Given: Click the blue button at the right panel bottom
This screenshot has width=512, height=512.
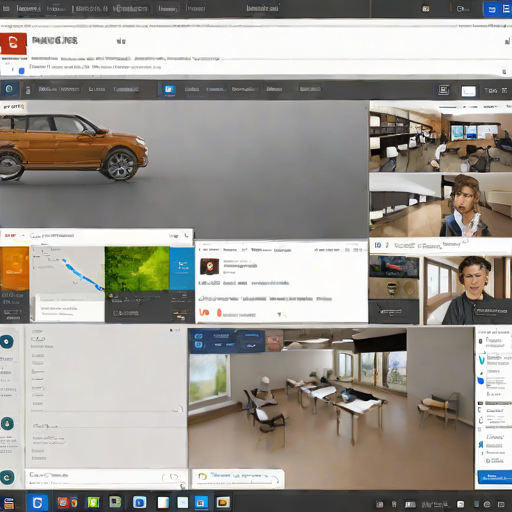Looking at the screenshot, I should click(x=495, y=477).
